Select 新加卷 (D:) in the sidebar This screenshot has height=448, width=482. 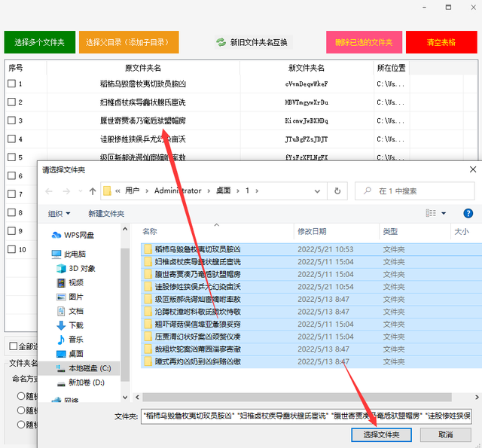coord(81,382)
